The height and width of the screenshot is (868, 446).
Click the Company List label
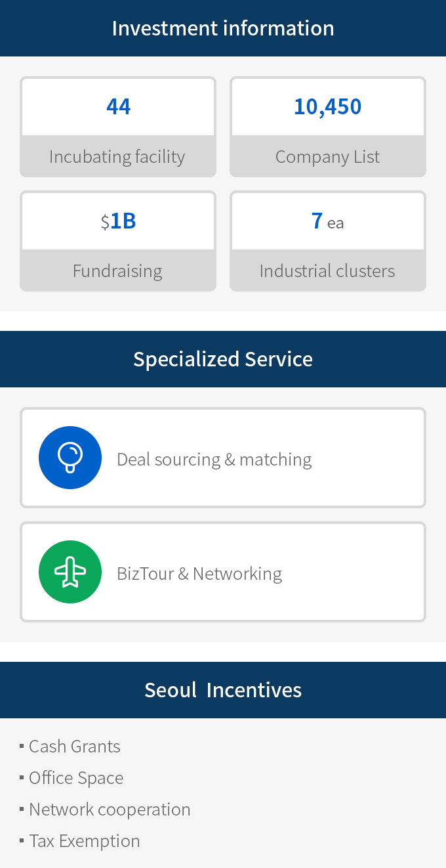tap(328, 157)
